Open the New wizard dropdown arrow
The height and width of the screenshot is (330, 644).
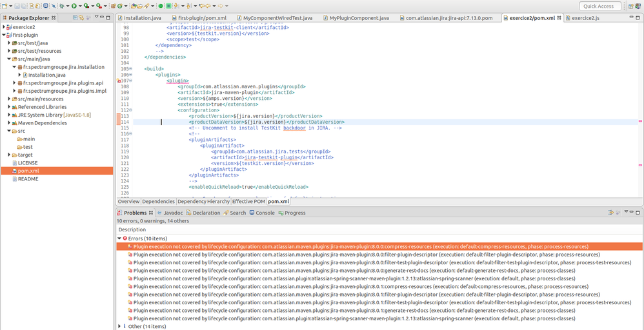click(11, 6)
